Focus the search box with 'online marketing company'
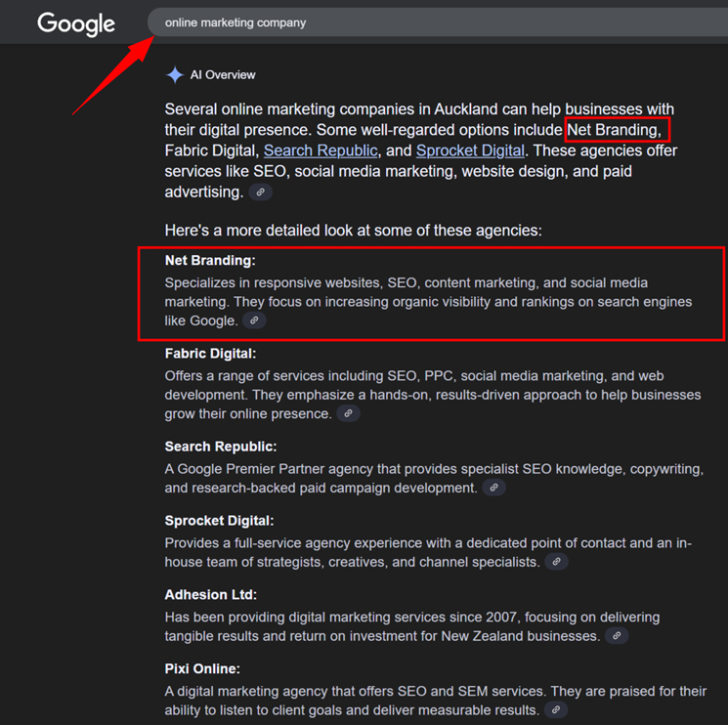728x725 pixels. pyautogui.click(x=438, y=22)
